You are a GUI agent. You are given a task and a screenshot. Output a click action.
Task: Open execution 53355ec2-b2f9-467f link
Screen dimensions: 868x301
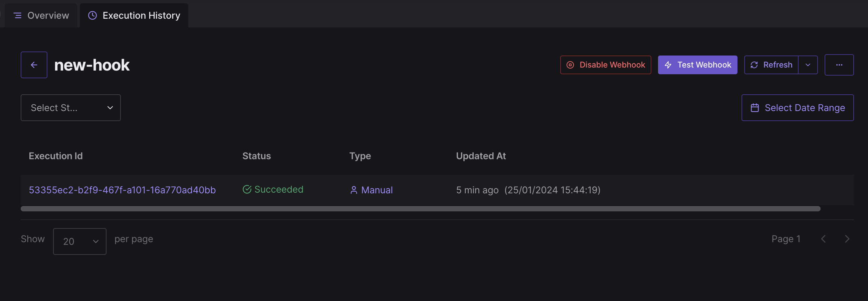coord(122,190)
